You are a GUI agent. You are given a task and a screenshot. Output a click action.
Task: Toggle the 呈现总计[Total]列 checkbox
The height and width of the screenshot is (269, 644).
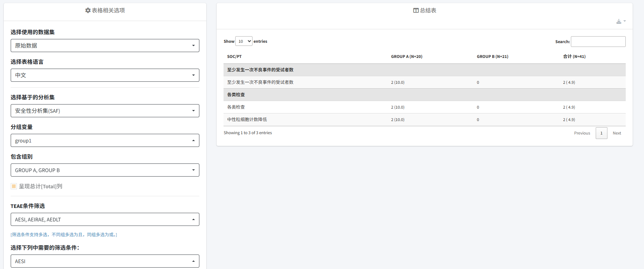point(14,186)
